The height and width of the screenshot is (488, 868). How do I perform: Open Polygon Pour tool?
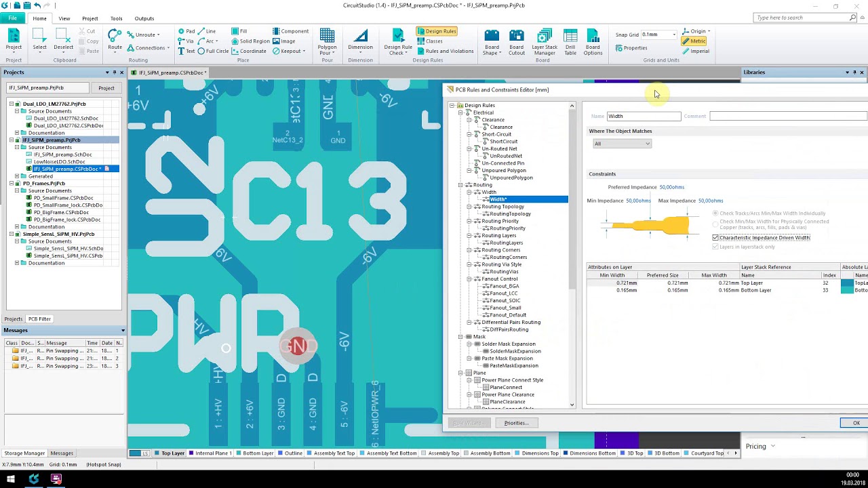coord(327,42)
